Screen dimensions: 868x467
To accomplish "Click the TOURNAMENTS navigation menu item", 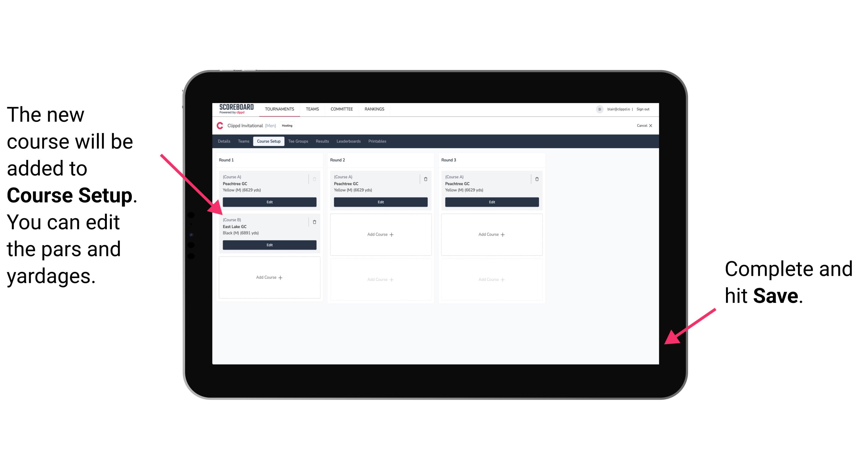I will 280,110.
